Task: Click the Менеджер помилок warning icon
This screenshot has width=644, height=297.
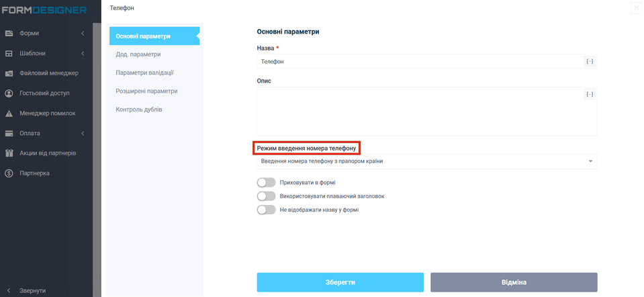Action: pyautogui.click(x=9, y=114)
